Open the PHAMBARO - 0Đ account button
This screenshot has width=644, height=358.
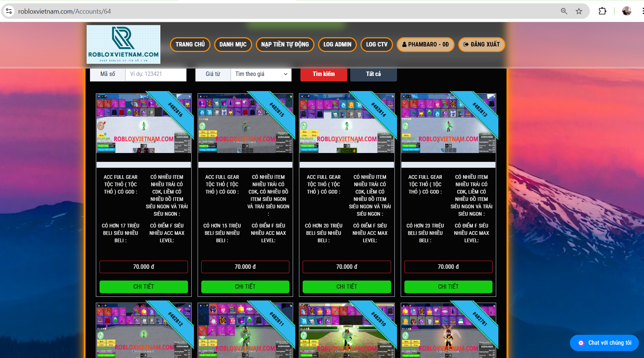click(425, 45)
